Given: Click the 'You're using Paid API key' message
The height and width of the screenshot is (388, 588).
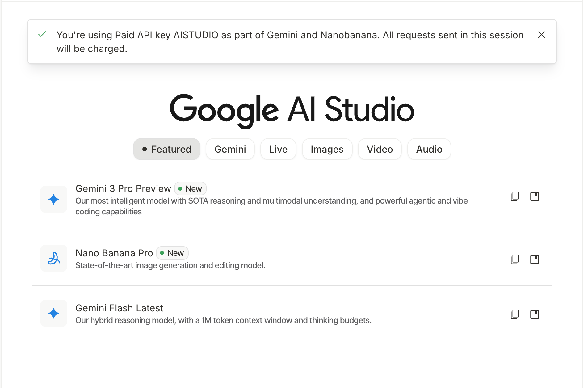Looking at the screenshot, I should pos(290,42).
